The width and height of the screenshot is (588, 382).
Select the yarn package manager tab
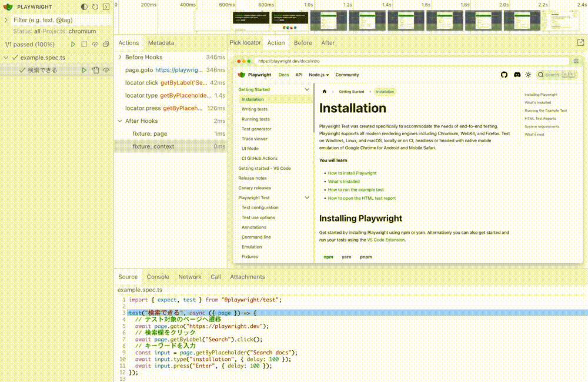[x=346, y=257]
